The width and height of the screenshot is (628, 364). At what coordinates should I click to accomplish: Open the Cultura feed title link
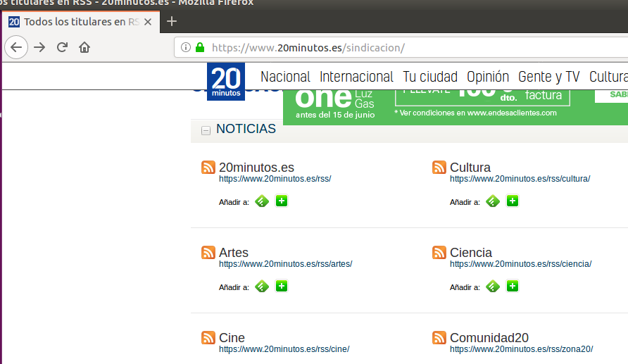[x=470, y=167]
